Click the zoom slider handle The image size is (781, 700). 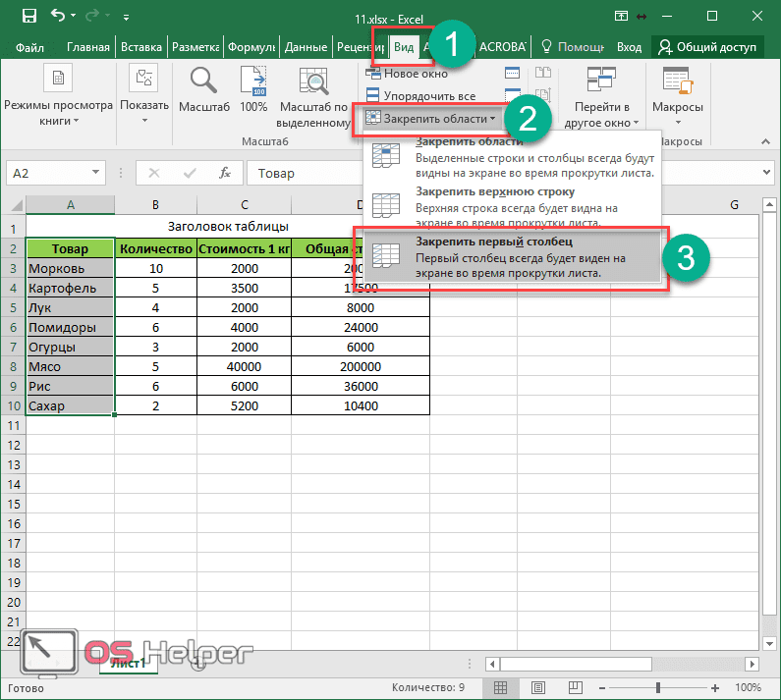click(658, 688)
